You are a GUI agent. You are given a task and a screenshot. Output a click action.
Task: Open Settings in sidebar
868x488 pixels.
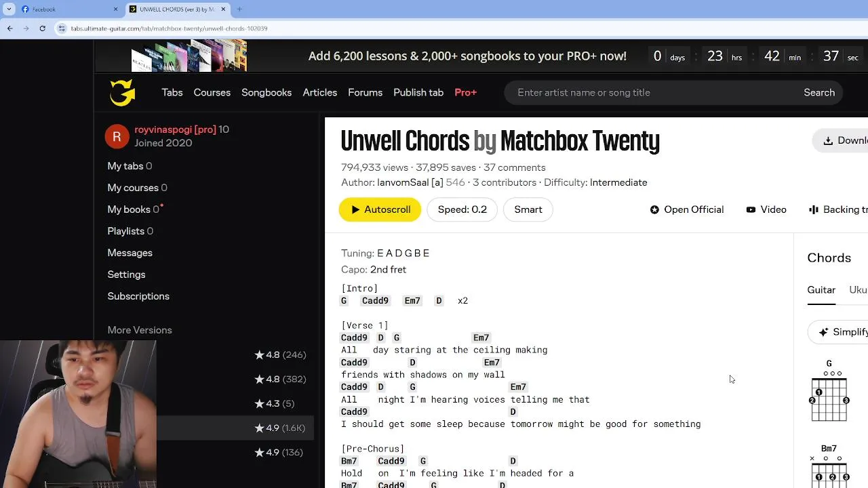[126, 274]
